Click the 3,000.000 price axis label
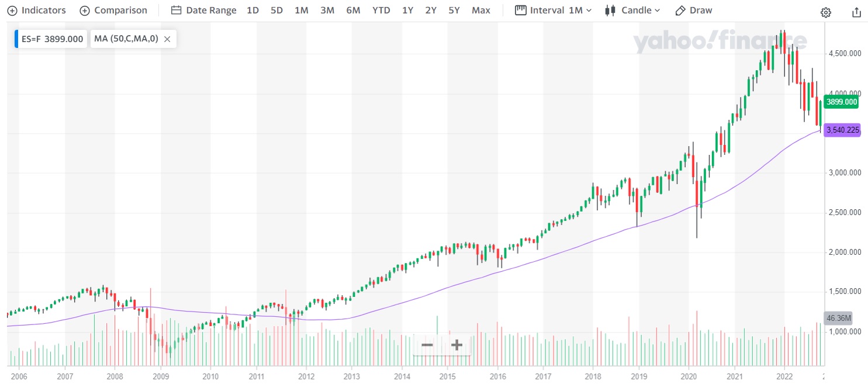The width and height of the screenshot is (868, 384). pyautogui.click(x=844, y=173)
